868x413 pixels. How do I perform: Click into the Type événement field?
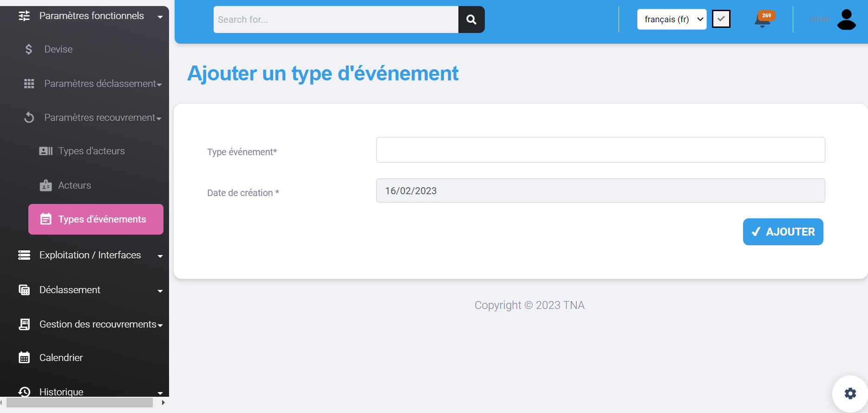pyautogui.click(x=600, y=150)
